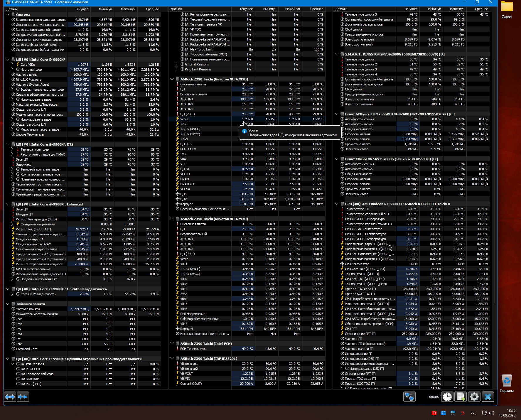Close sensors with the blue X button
Image resolution: width=521 pixels, height=420 pixels.
tap(488, 397)
